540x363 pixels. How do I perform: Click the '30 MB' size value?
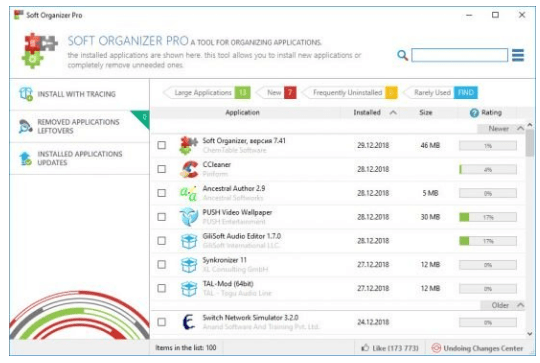[x=430, y=217]
